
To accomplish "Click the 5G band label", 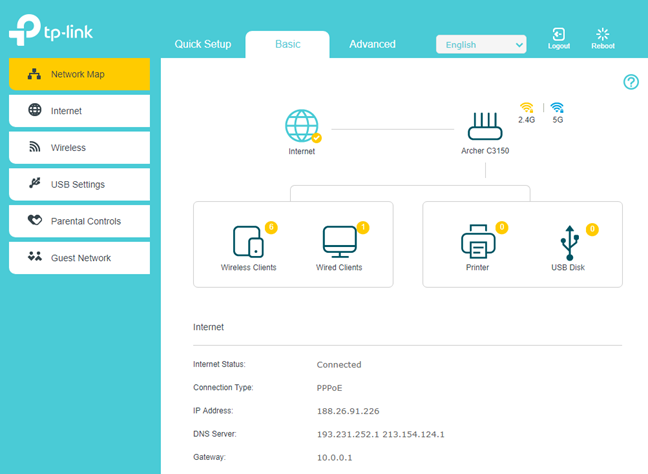I will point(558,120).
